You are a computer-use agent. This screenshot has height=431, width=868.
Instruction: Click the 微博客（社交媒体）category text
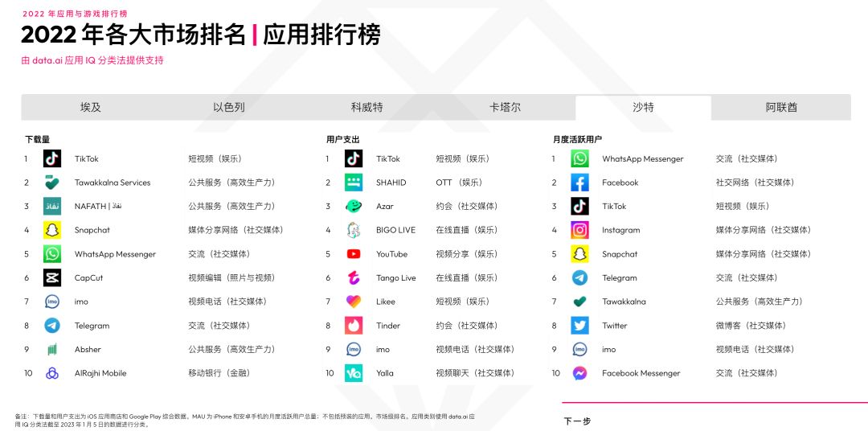click(751, 325)
